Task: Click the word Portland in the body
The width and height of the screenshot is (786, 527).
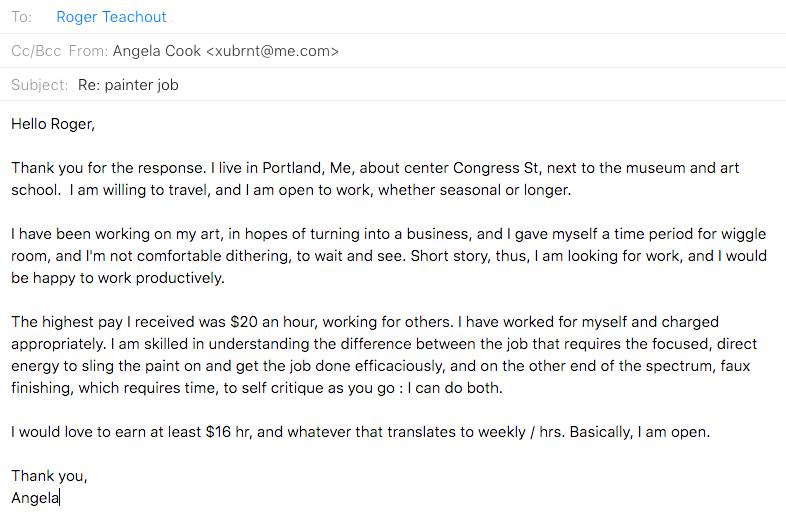Action: pos(294,168)
